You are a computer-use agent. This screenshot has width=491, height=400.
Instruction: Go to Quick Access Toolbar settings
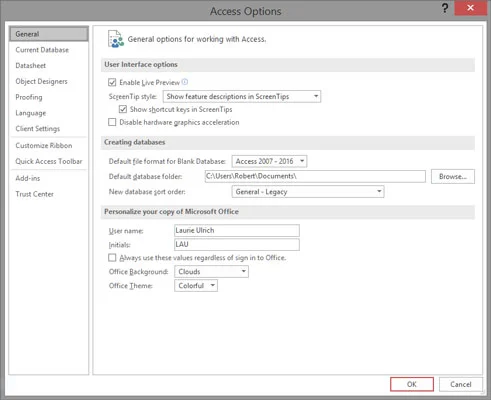(49, 161)
